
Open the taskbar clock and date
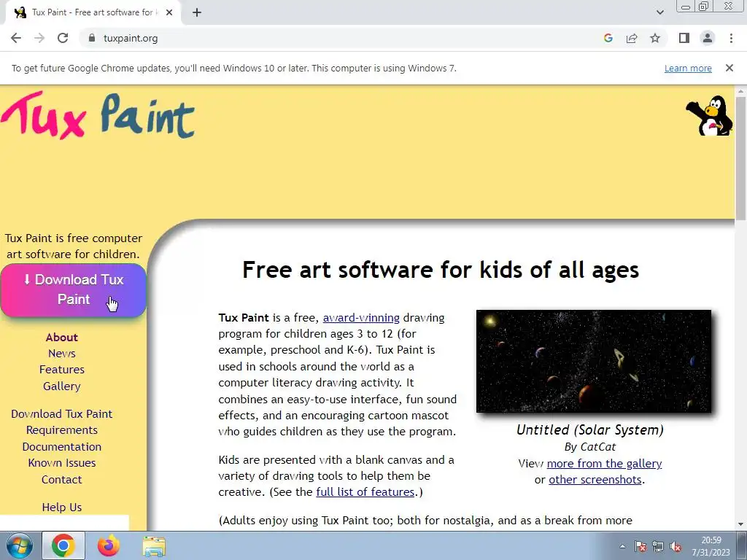click(711, 546)
